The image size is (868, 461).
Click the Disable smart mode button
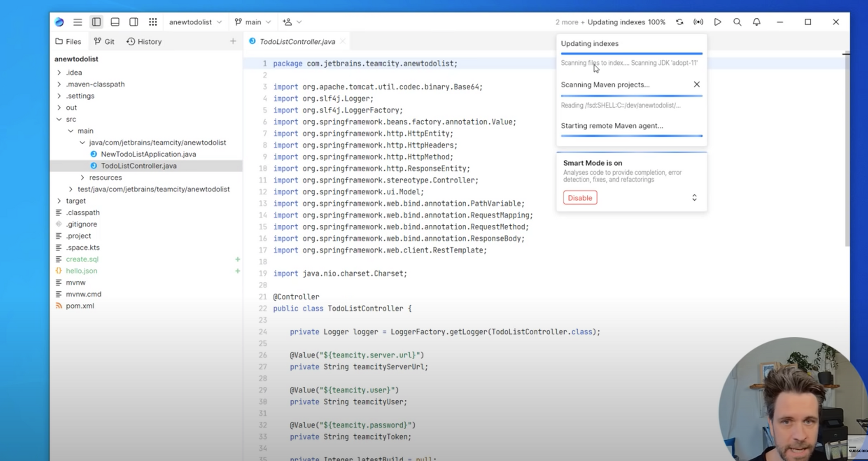click(x=580, y=198)
